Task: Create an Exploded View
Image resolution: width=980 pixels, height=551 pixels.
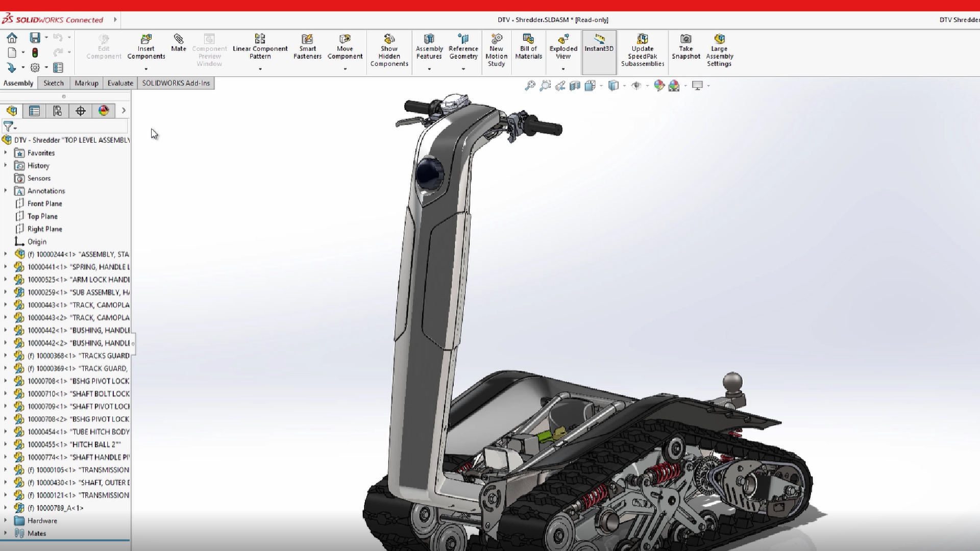Action: (563, 47)
